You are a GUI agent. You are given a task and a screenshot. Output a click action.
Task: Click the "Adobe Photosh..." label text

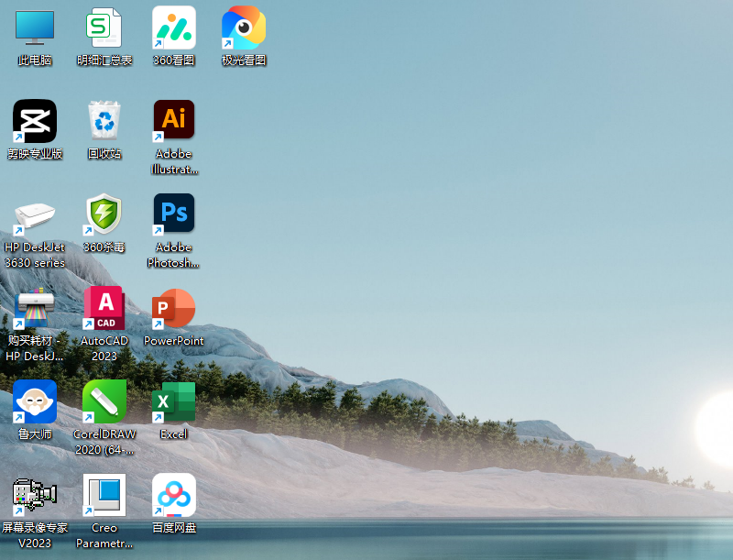pos(173,255)
